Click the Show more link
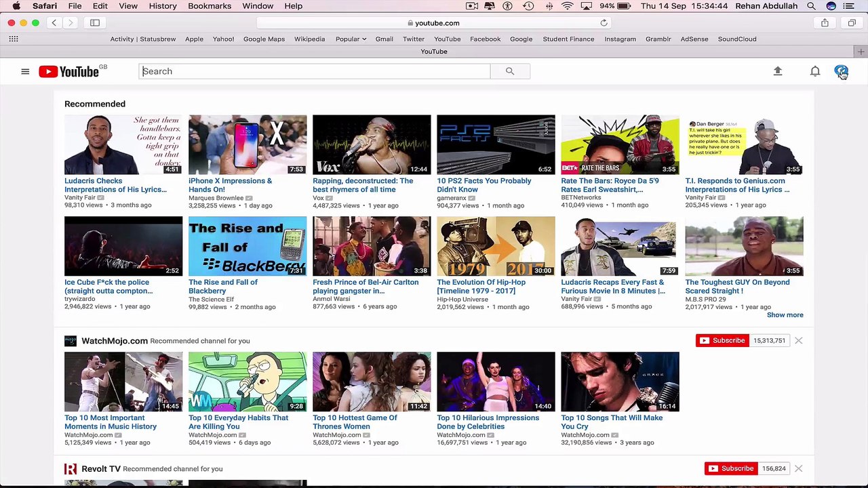The height and width of the screenshot is (488, 868). (x=785, y=315)
